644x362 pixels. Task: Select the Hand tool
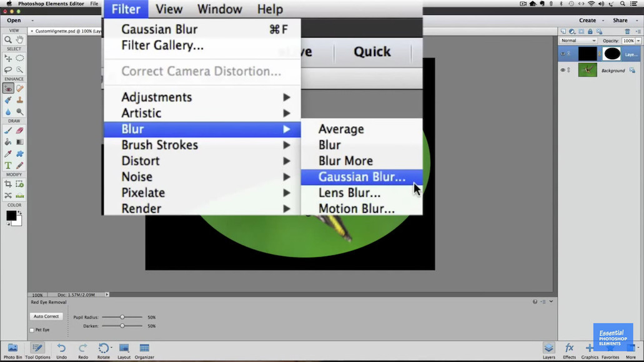pos(20,39)
